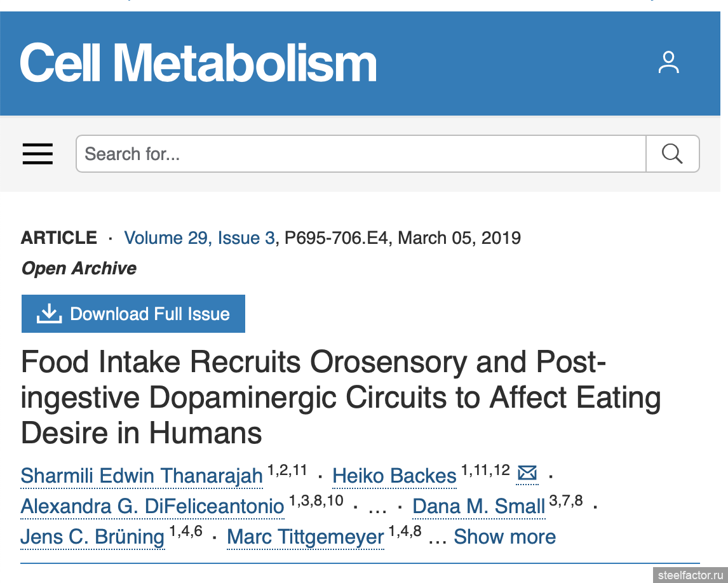Open author Dana M. Small
The width and height of the screenshot is (728, 583).
click(x=478, y=506)
